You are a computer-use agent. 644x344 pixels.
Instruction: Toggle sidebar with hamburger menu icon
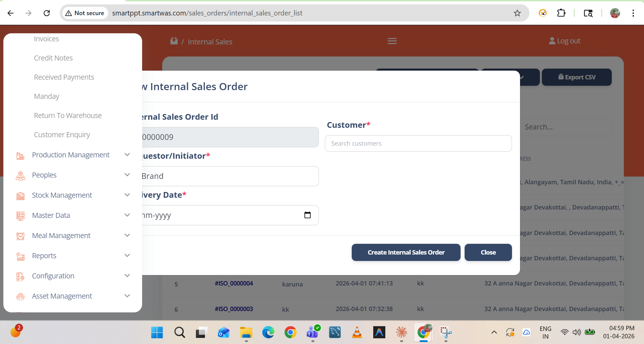[392, 41]
